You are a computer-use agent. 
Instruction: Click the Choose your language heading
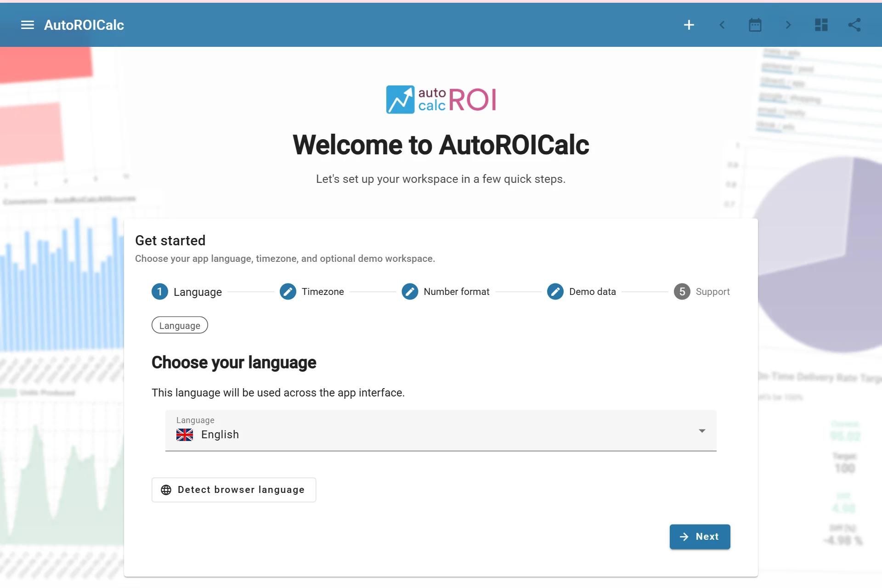click(x=234, y=362)
